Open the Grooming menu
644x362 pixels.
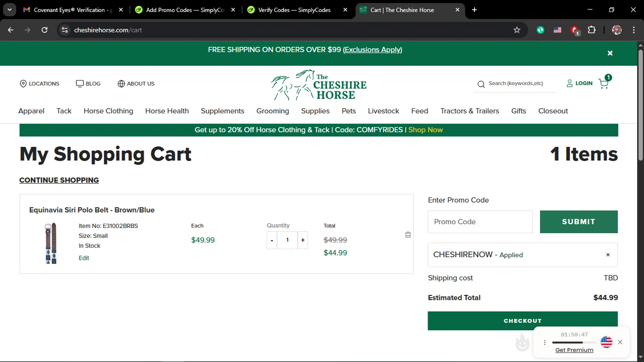click(x=273, y=111)
